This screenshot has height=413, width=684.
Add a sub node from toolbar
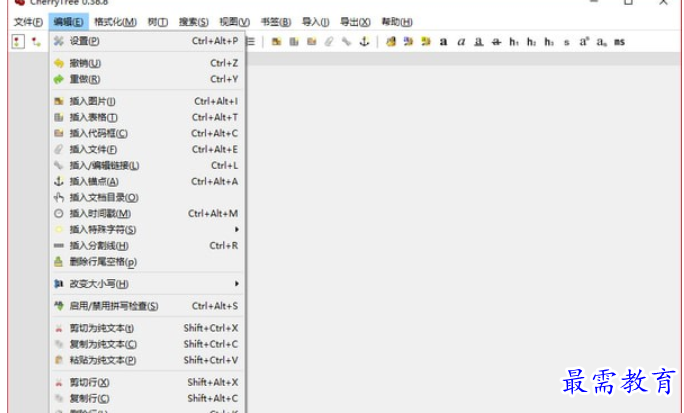[36, 42]
